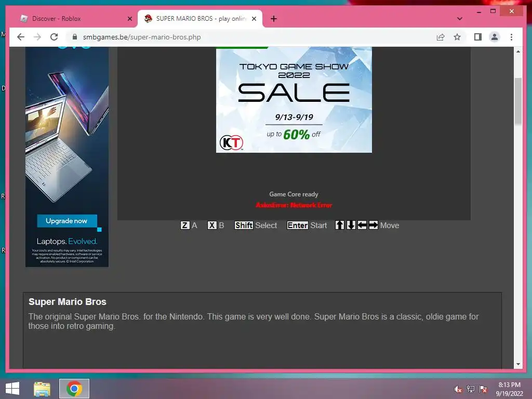Click the page scrollbar thumb

coord(518,101)
